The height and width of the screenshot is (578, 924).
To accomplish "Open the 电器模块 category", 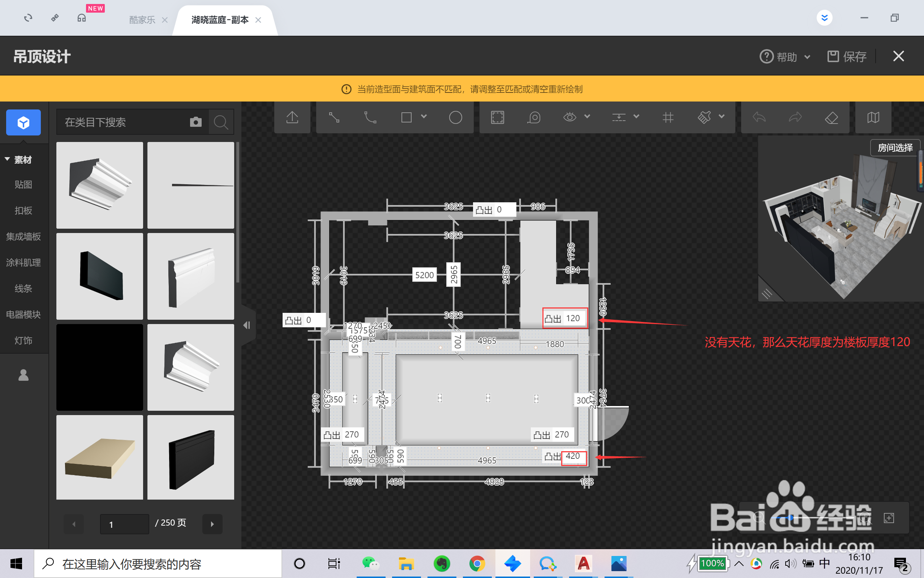I will click(x=23, y=315).
